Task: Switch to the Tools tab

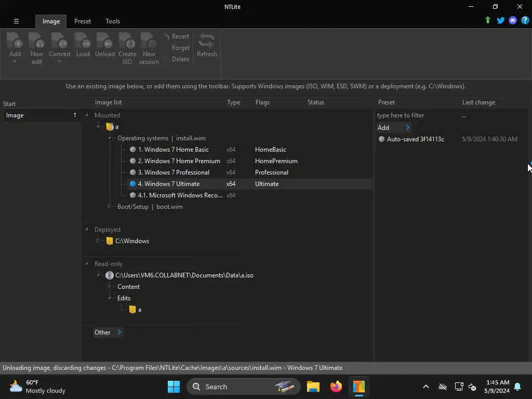Action: pyautogui.click(x=113, y=21)
